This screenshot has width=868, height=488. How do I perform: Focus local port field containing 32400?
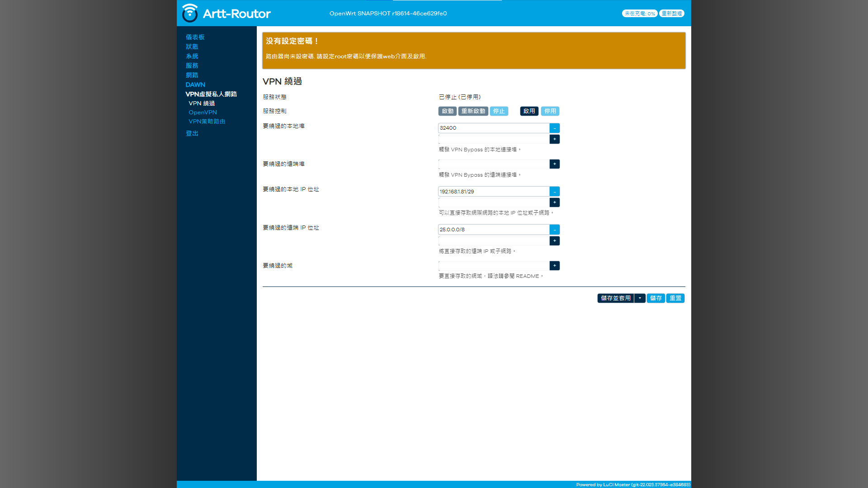click(x=494, y=128)
